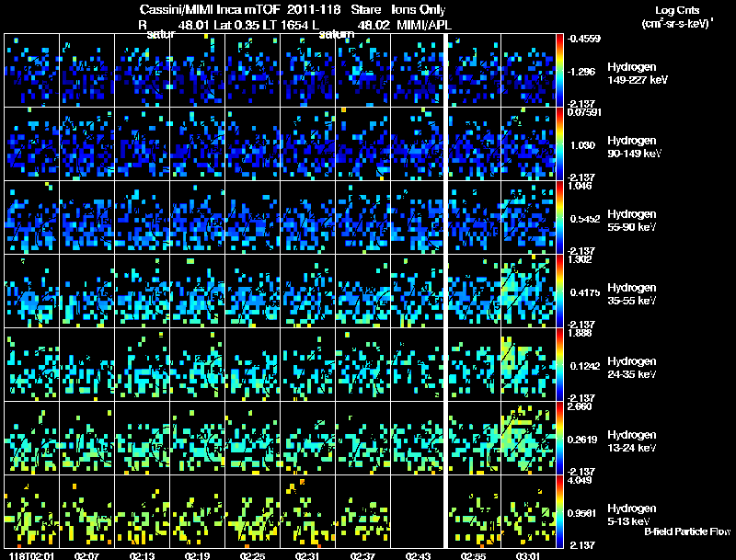736x560 pixels.
Task: Click the 0.5452 color scale value
Action: [585, 219]
